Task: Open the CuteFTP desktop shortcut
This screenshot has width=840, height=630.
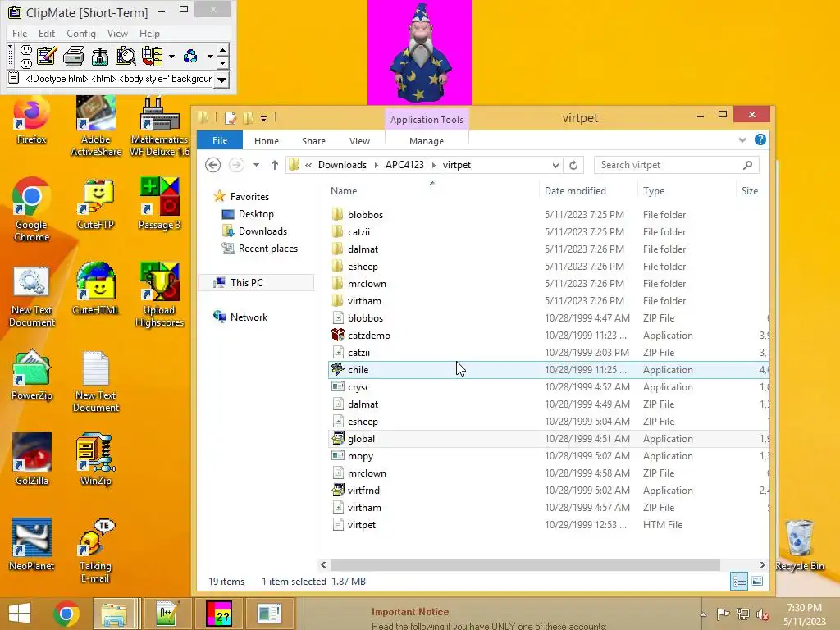Action: [x=96, y=205]
